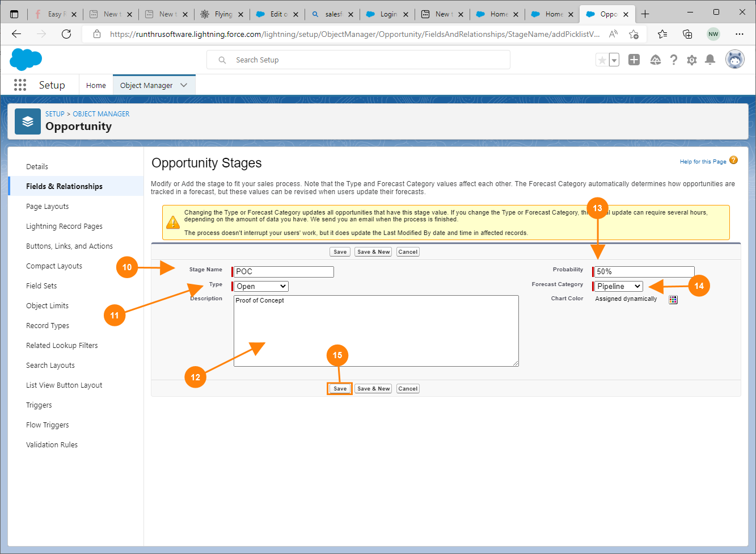Viewport: 756px width, 554px height.
Task: Click into the Stage Name input field
Action: tap(284, 271)
